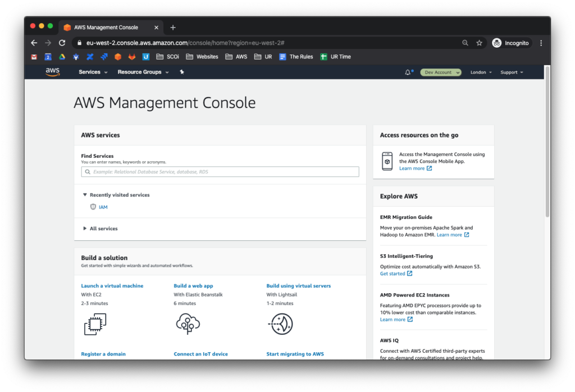The width and height of the screenshot is (575, 392).
Task: Click Learn more for EMR Migration Guide
Action: (x=453, y=235)
